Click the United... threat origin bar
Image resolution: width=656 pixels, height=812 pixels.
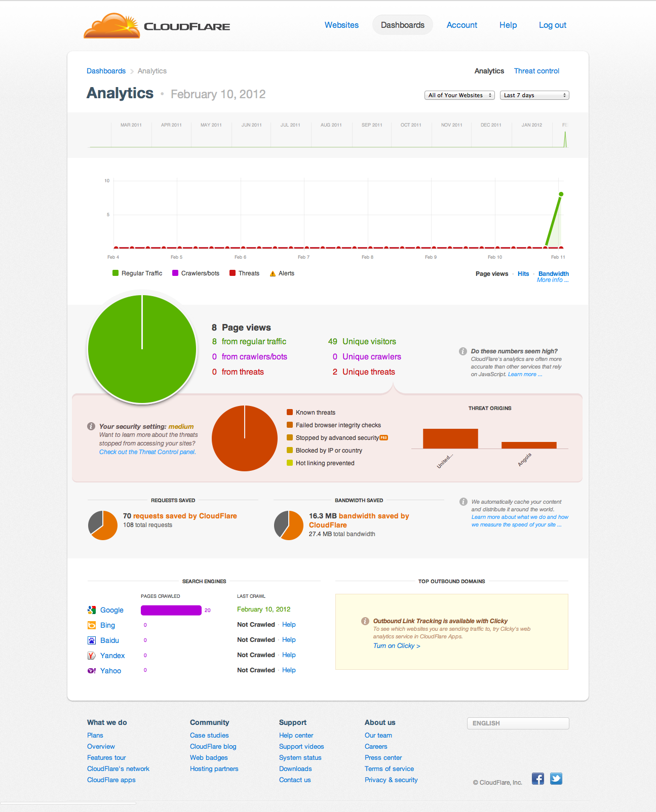click(x=450, y=438)
